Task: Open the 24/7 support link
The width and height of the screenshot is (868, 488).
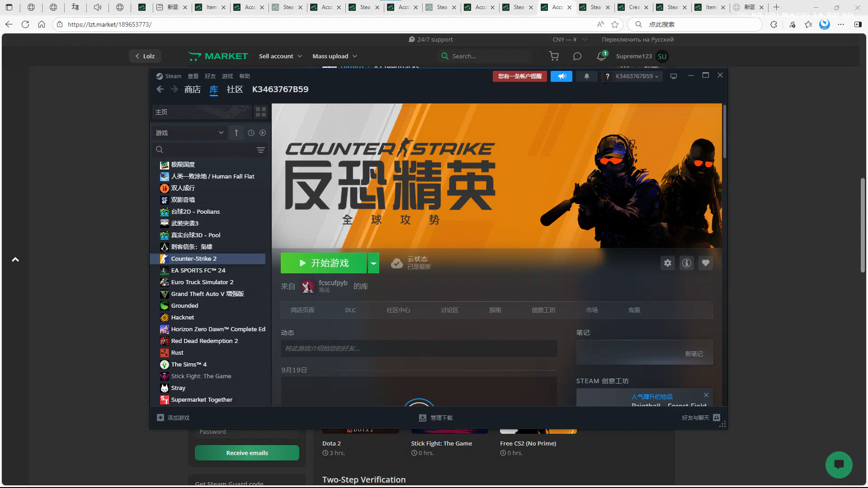Action: 430,40
